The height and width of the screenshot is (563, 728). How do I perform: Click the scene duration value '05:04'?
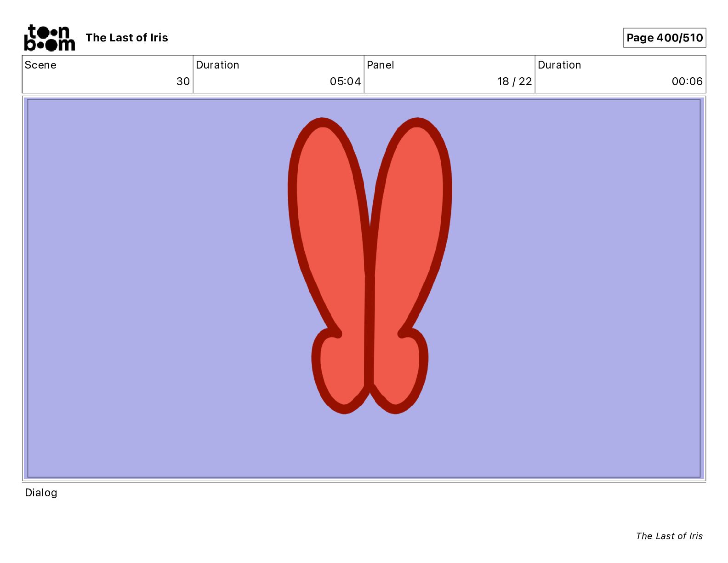pos(345,81)
